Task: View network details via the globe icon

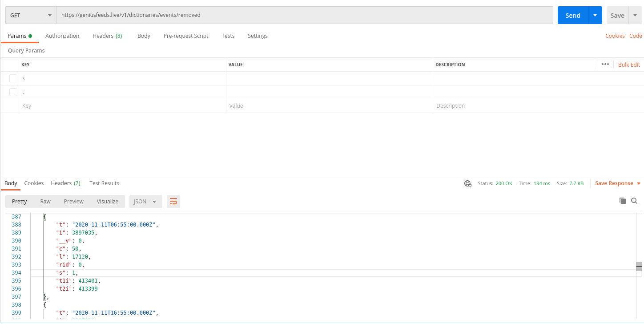Action: coord(467,183)
